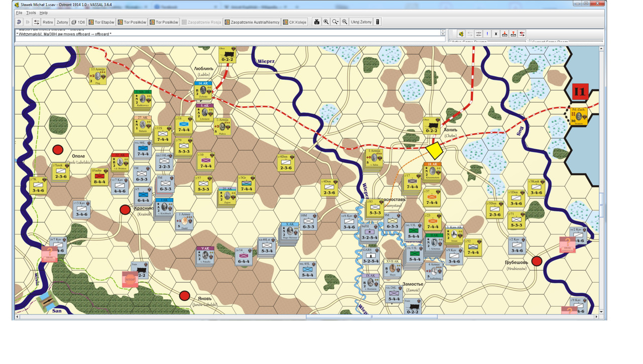Open Zaopatrzenie Austria/Niemcy supply chart
The image size is (643, 364).
pyautogui.click(x=252, y=22)
